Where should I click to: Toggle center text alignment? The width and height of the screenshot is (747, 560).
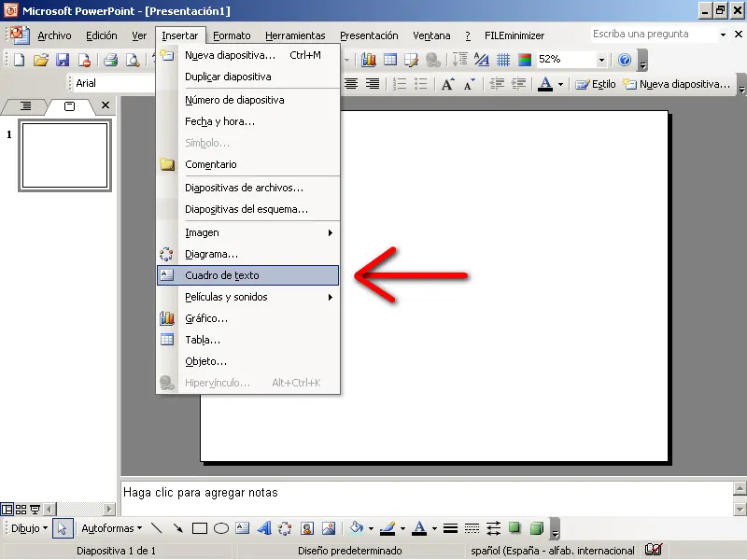[351, 84]
